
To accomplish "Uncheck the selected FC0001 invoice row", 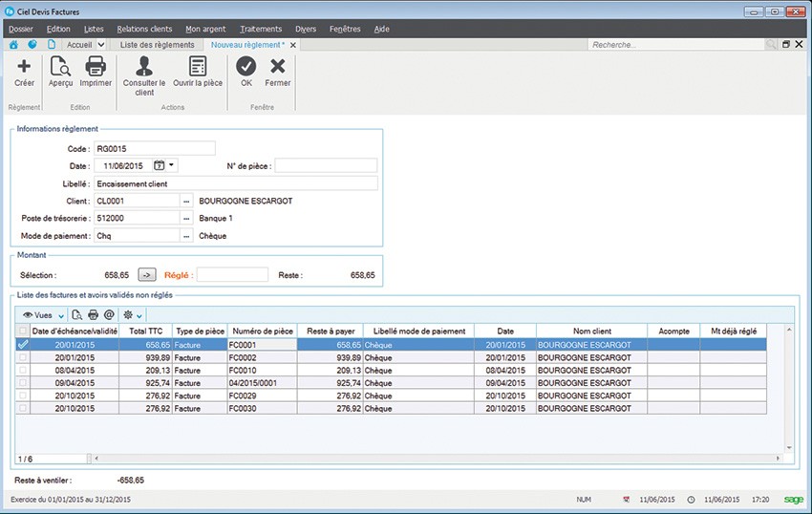I will coord(24,344).
